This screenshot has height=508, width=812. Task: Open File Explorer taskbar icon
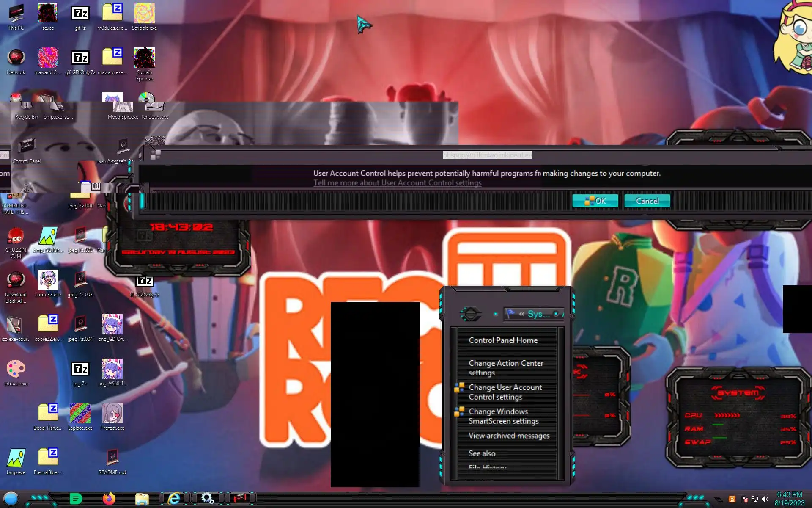(142, 499)
